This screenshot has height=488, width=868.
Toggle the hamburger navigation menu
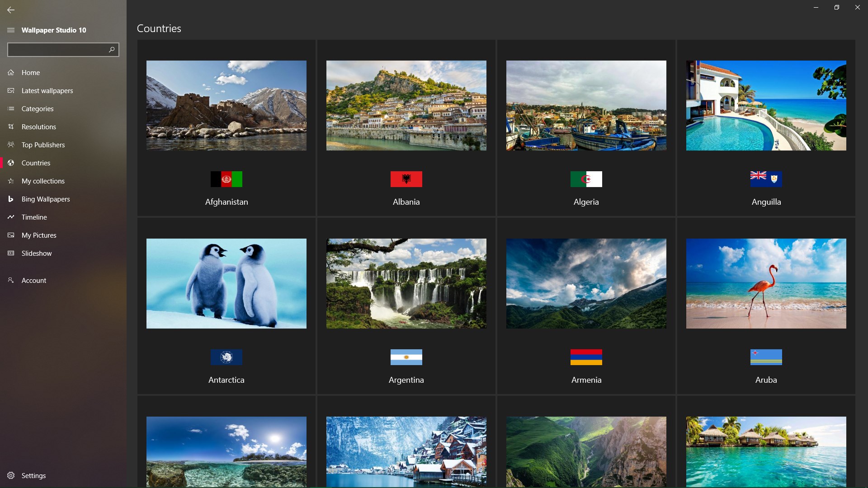(x=11, y=30)
